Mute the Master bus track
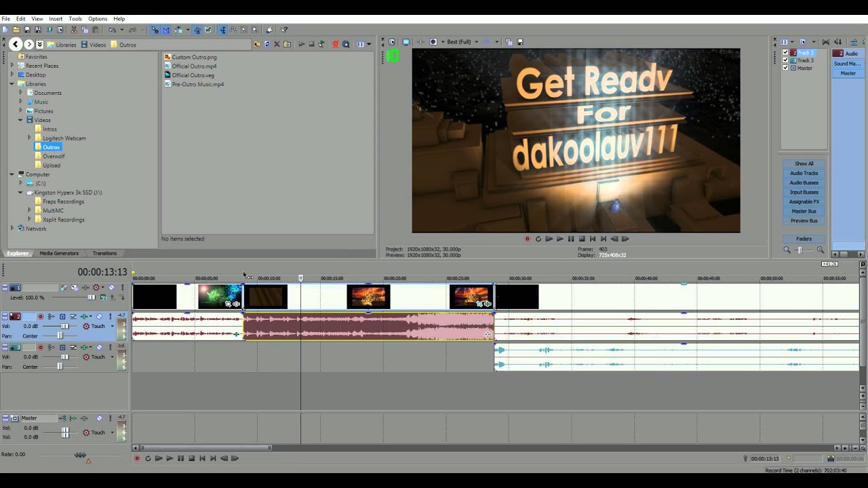The image size is (868, 488). (99, 418)
